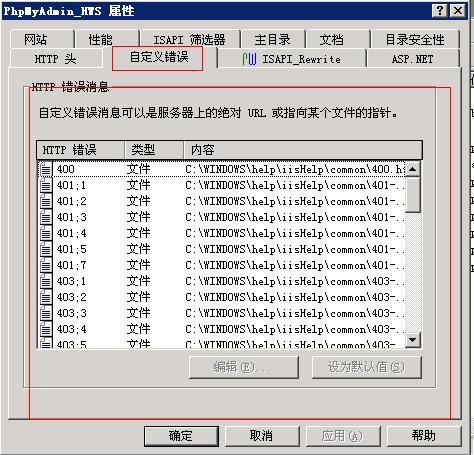474x455 pixels.
Task: Click the file icon of the 401;5 row
Action: coord(46,249)
